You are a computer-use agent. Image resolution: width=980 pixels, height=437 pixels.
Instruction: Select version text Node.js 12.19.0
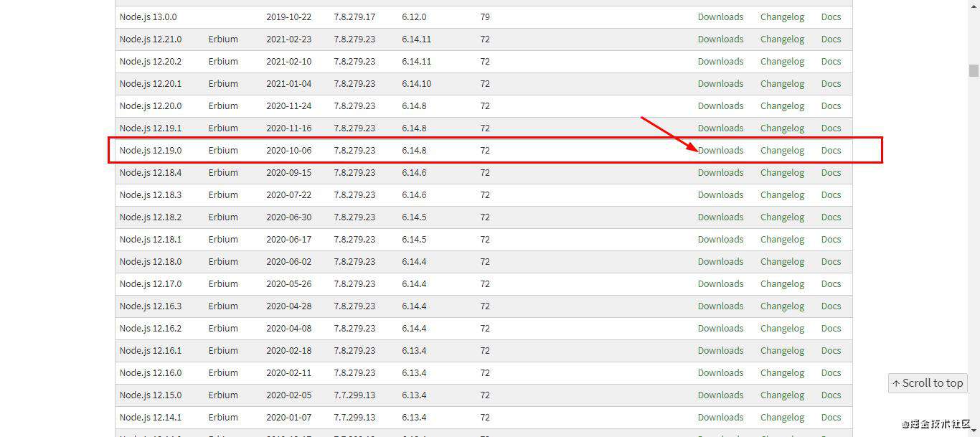tap(151, 150)
